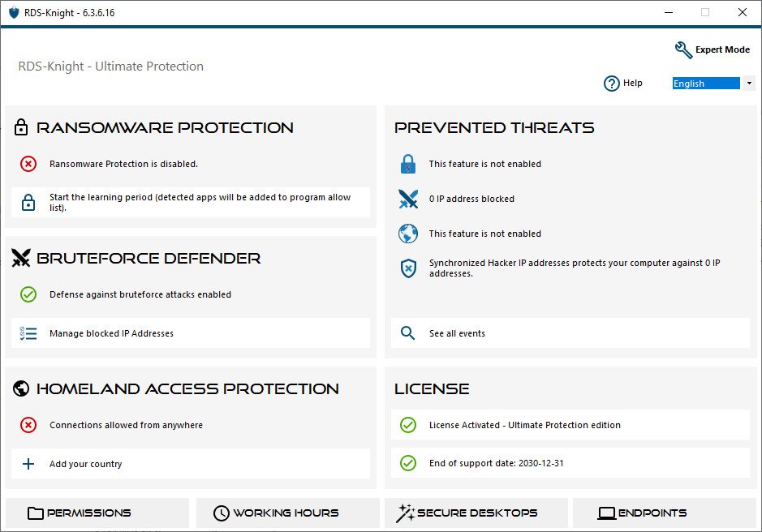Click globe icon in Homeland Access Protection heading
This screenshot has height=532, width=762.
pyautogui.click(x=21, y=388)
